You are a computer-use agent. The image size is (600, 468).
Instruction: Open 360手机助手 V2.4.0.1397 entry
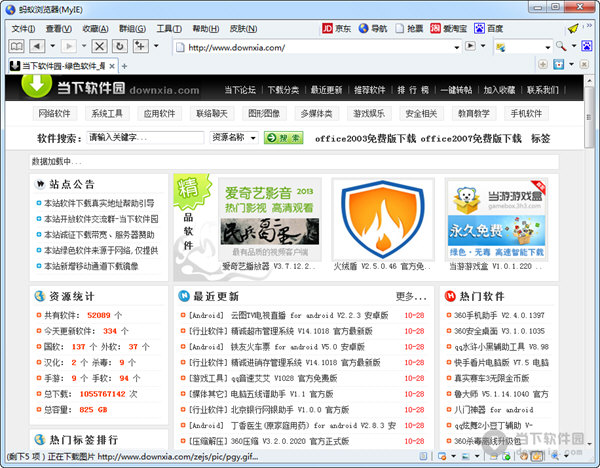click(x=499, y=315)
